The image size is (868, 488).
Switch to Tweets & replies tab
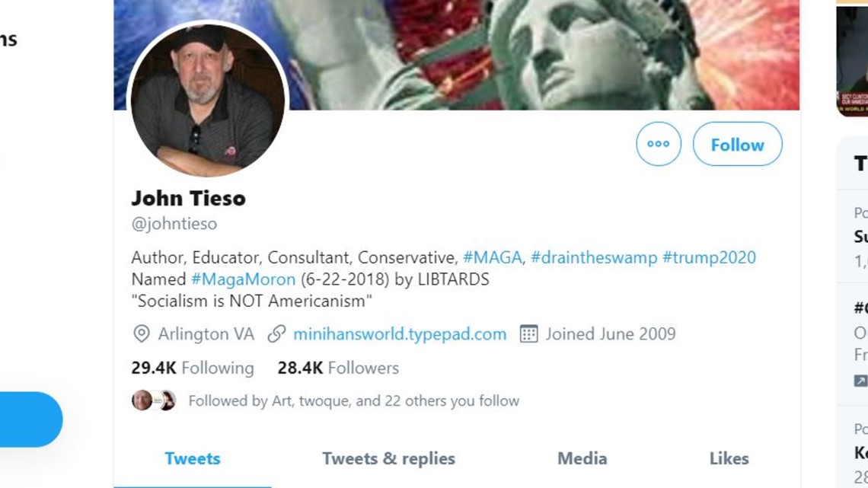pos(388,458)
